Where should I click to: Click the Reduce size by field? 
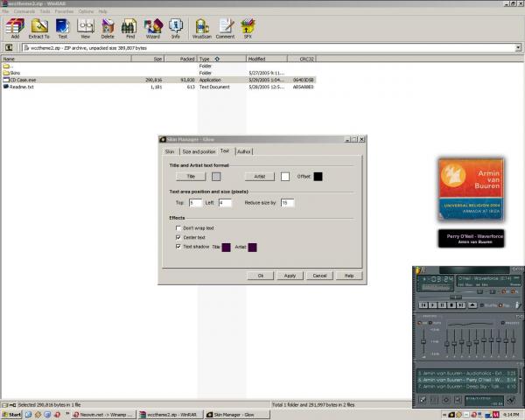[288, 203]
